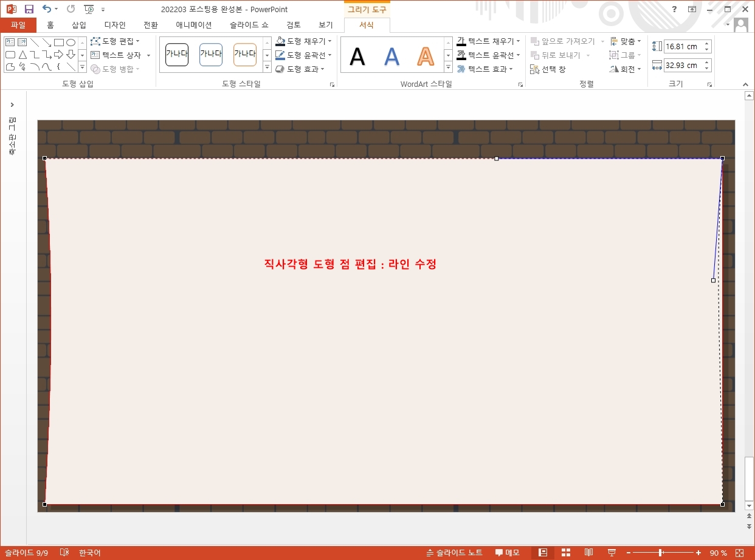
Task: Apply the orange outlined A WordArt style
Action: tap(426, 56)
